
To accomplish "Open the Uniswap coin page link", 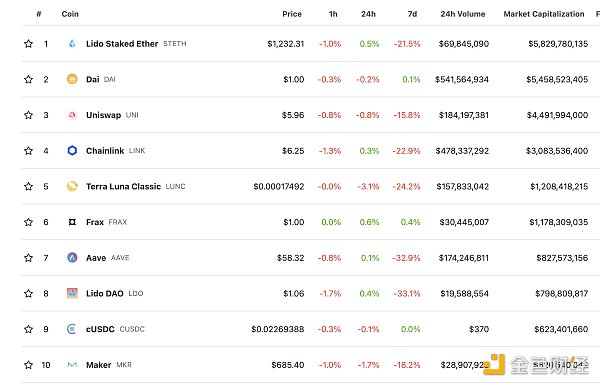I will [x=103, y=115].
